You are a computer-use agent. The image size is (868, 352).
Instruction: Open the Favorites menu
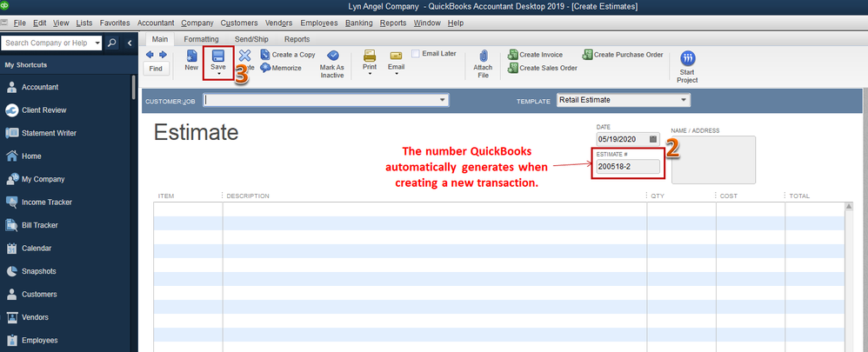coord(115,23)
